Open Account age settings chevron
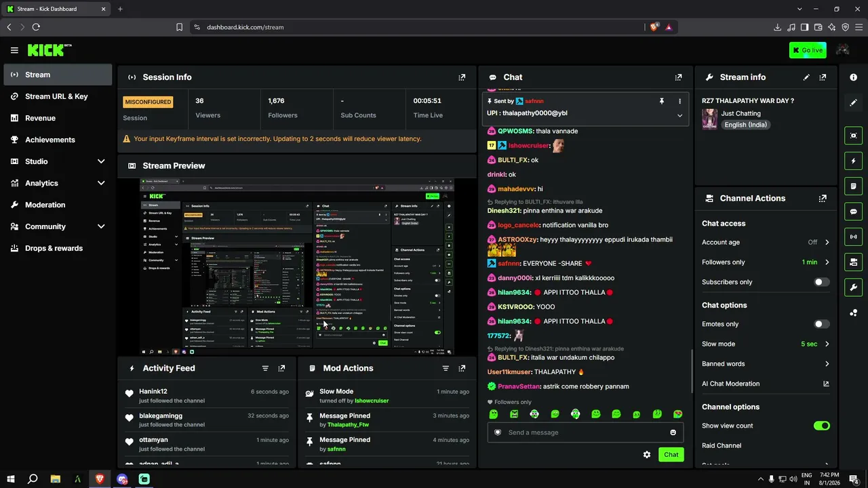Image resolution: width=868 pixels, height=488 pixels. [827, 242]
